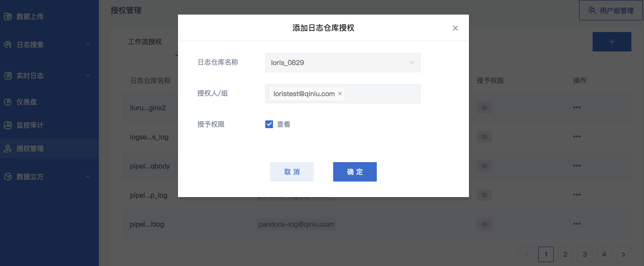Image resolution: width=644 pixels, height=266 pixels.
Task: Click the plus add authorization button
Action: coord(612,42)
